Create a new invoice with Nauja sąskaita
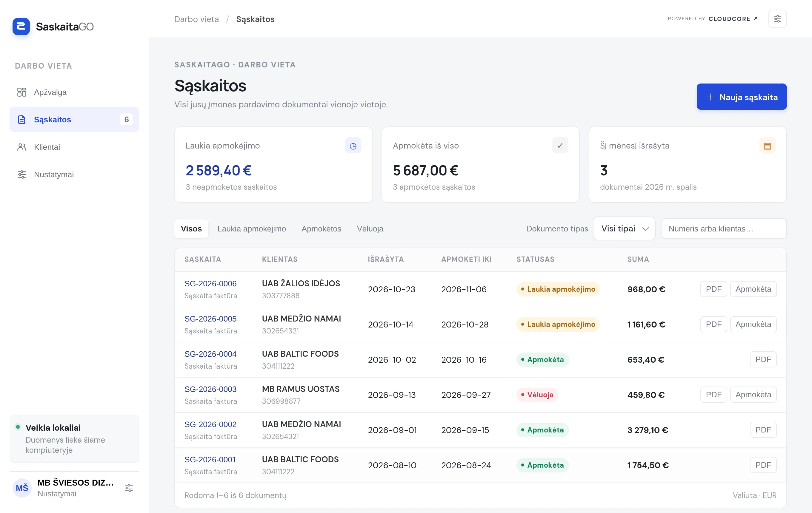The width and height of the screenshot is (812, 513). tap(742, 97)
